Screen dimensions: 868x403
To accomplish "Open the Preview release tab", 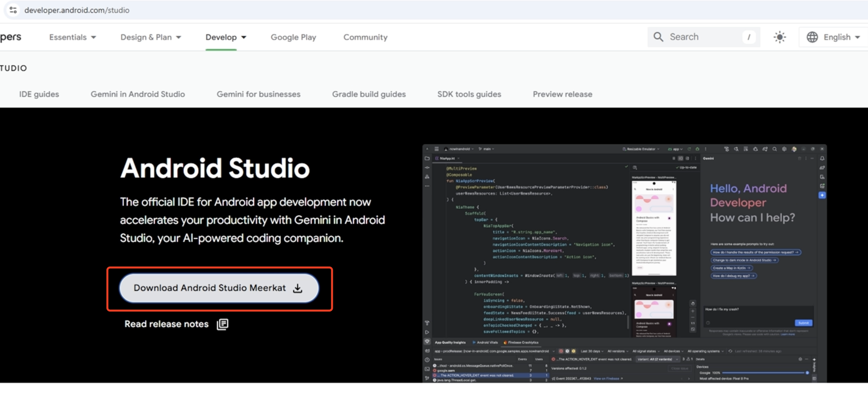I will [x=562, y=94].
